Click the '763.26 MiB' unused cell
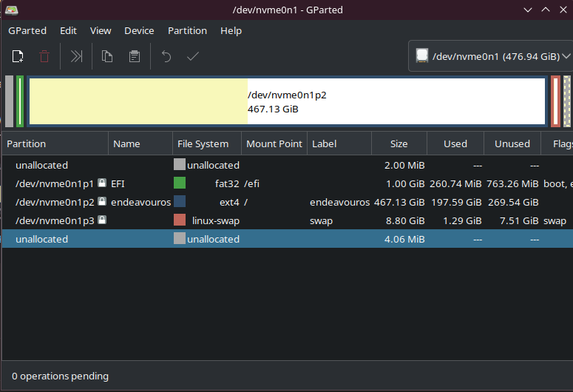Screen dimensions: 573x392 (x=512, y=183)
